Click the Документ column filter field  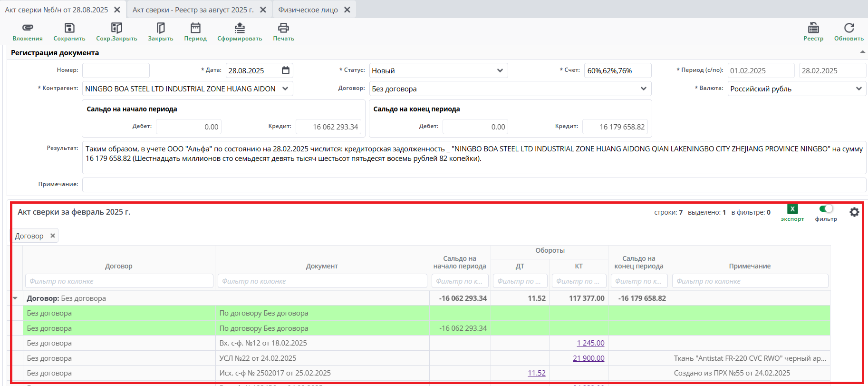click(322, 281)
